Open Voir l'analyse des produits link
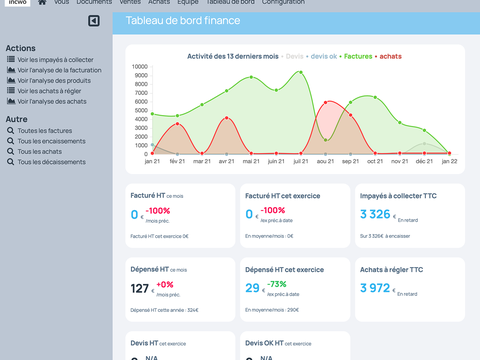Screen dimensions: 480x360 (x=54, y=80)
